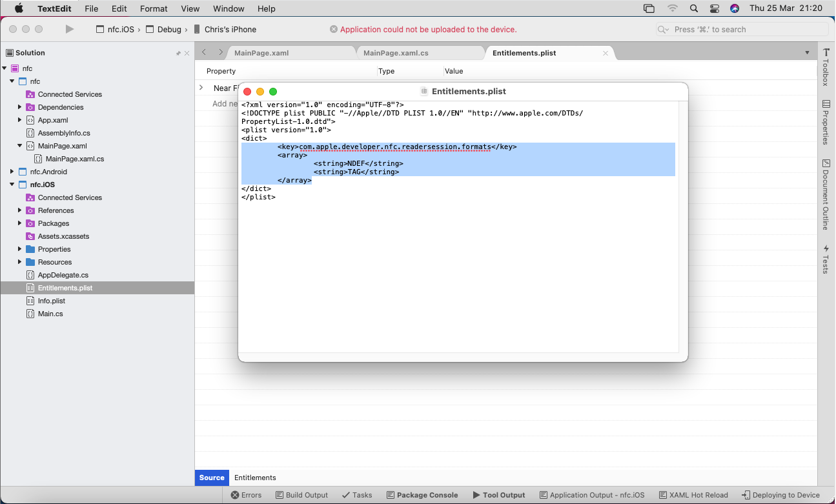Open the Document Outline side panel

click(826, 195)
